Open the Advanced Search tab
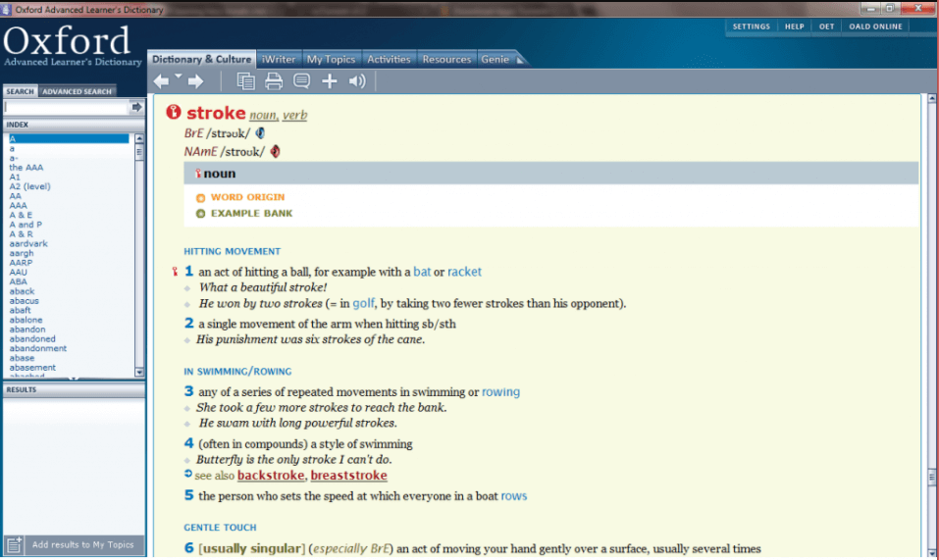Image resolution: width=939 pixels, height=560 pixels. coord(78,91)
